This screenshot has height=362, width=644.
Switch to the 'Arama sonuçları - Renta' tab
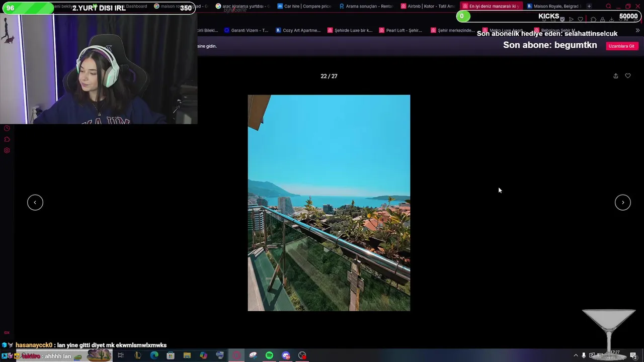pos(366,6)
